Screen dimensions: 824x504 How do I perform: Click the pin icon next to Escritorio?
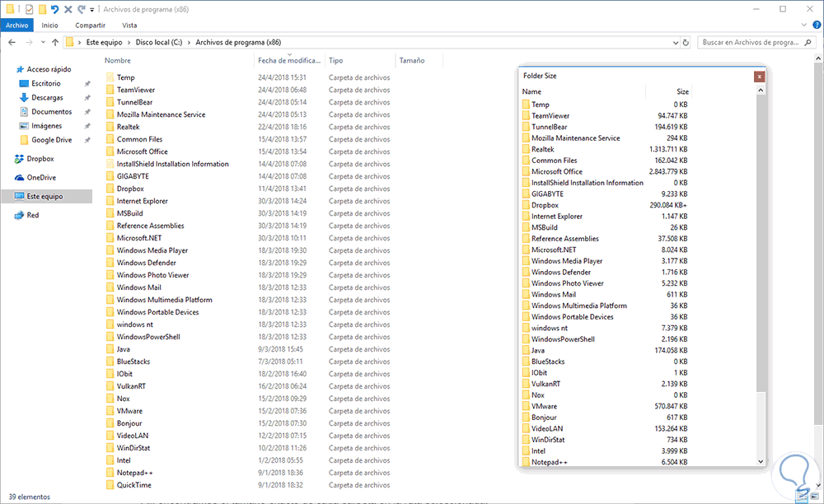click(87, 83)
